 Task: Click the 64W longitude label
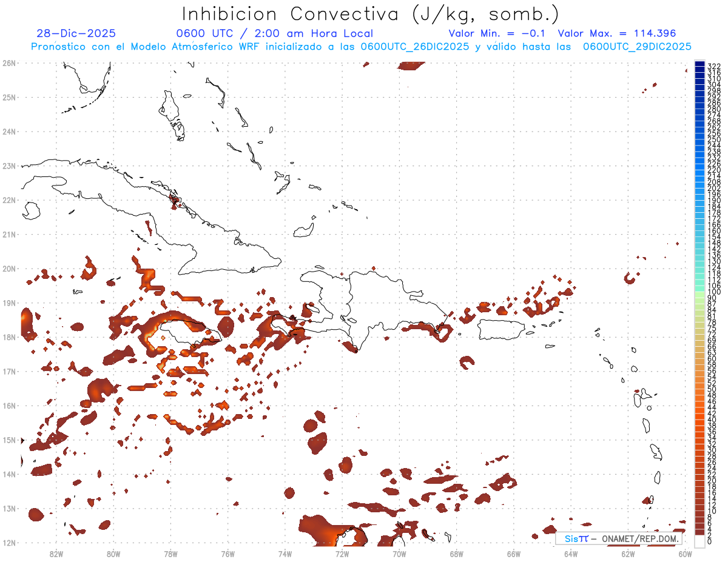coord(571,553)
